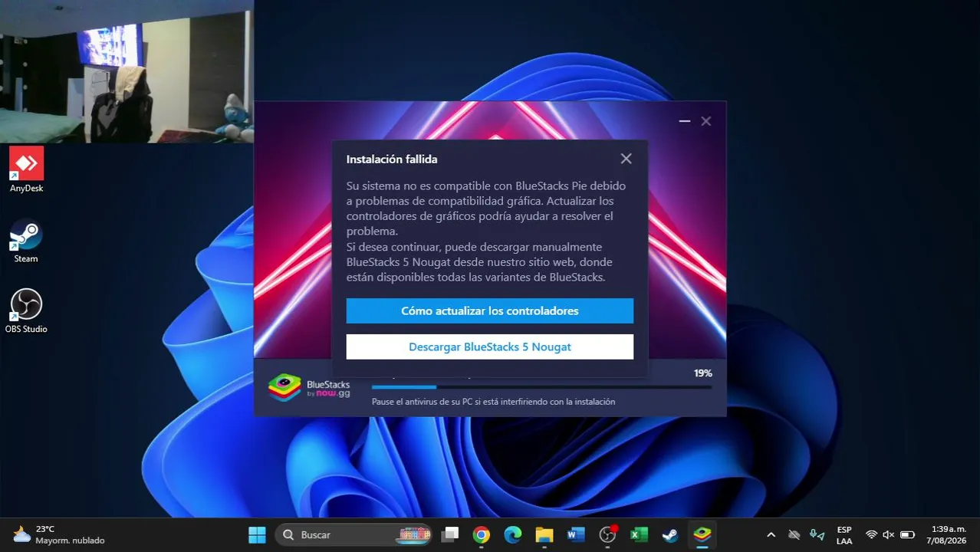Open Microsoft Edge from taskbar
The image size is (980, 552).
point(513,534)
